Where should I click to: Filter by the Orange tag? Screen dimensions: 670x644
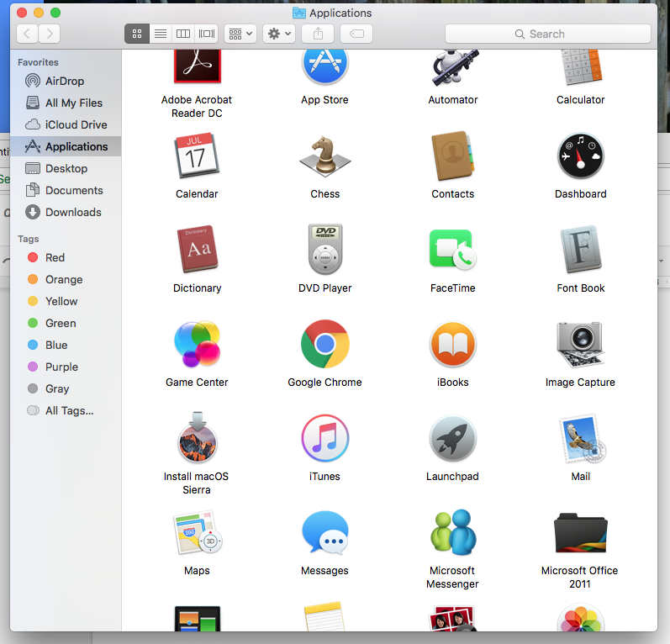tap(66, 279)
